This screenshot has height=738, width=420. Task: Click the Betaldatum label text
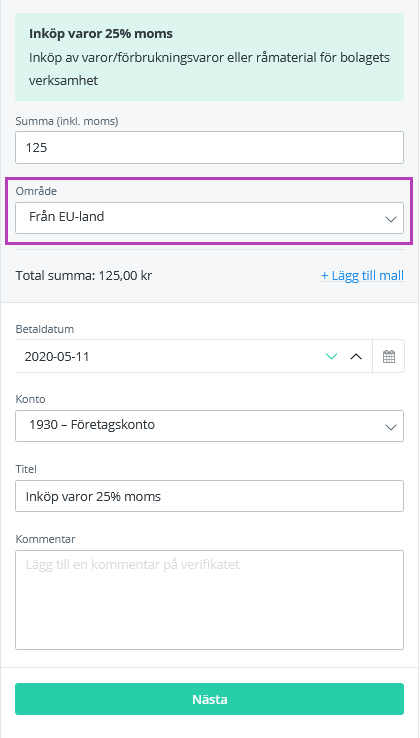(45, 329)
